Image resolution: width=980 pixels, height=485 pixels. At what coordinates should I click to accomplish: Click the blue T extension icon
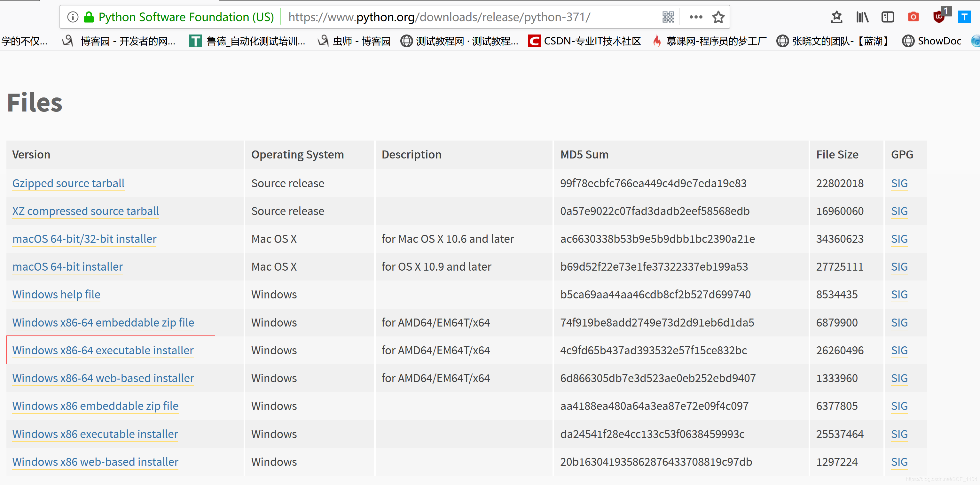click(964, 17)
